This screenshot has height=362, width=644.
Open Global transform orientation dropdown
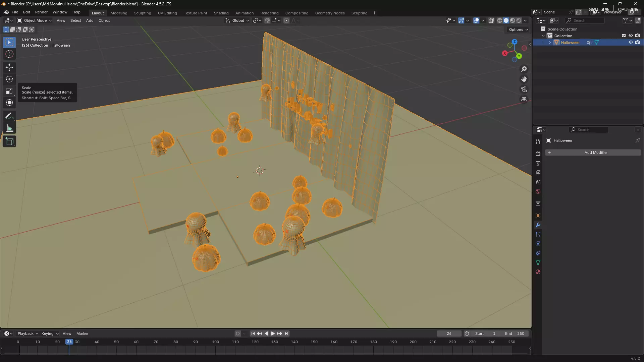tap(237, 20)
